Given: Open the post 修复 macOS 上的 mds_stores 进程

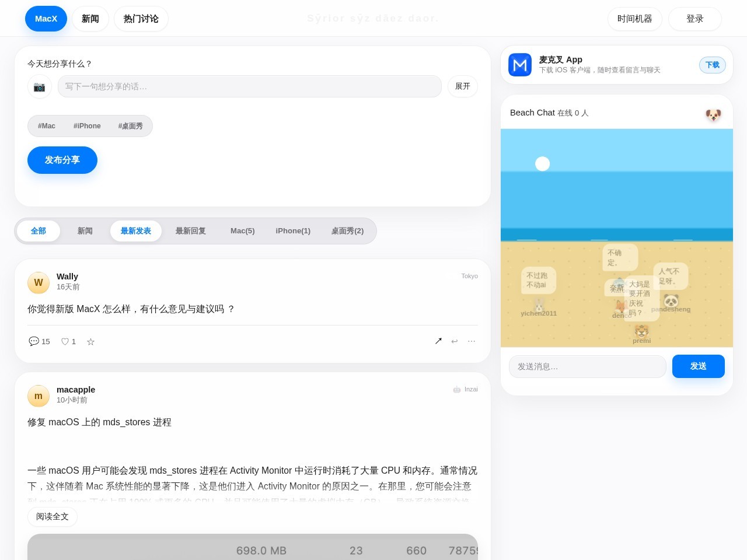Looking at the screenshot, I should (x=99, y=422).
